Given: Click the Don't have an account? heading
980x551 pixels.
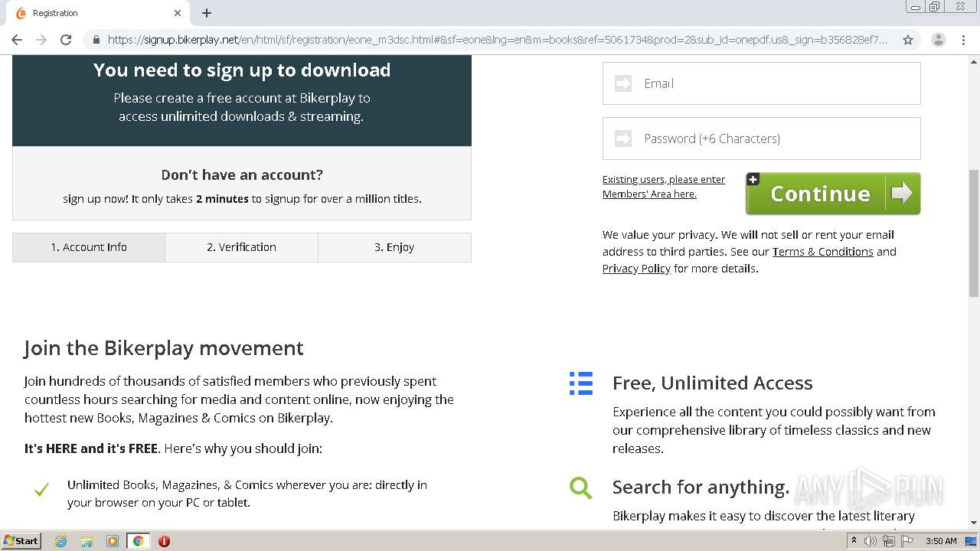Looking at the screenshot, I should point(242,174).
